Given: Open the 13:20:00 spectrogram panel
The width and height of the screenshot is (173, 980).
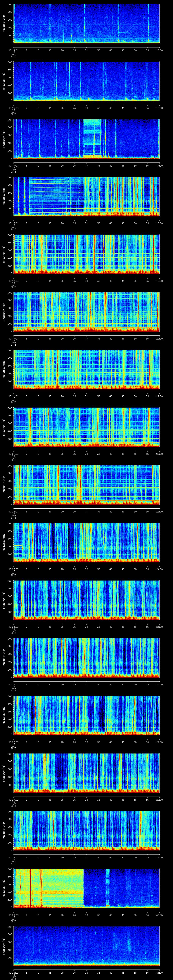Looking at the screenshot, I should 86,369.
